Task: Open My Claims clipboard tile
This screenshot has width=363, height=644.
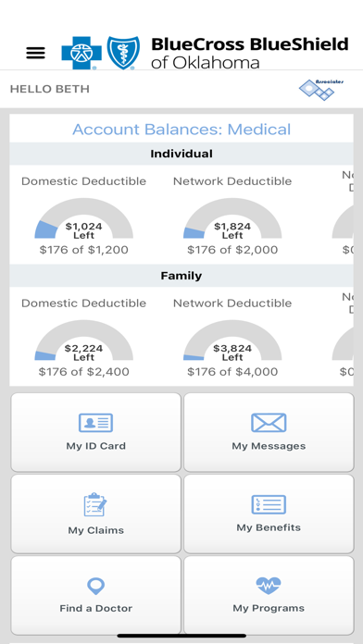Action: tap(95, 514)
